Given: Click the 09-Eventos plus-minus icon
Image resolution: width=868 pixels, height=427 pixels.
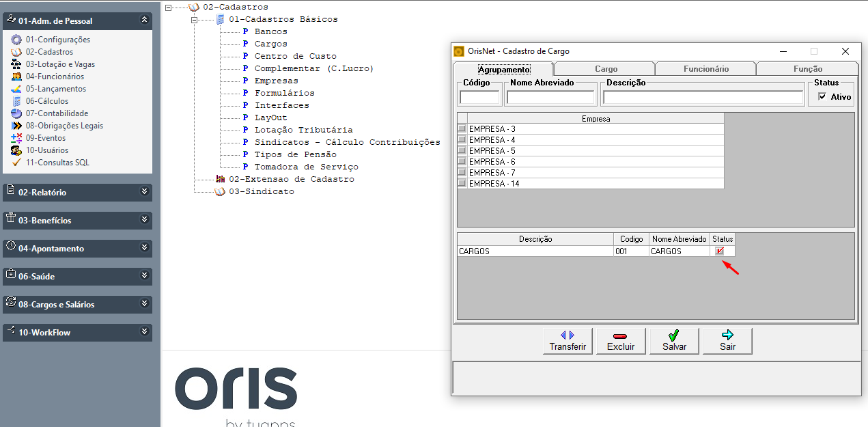Looking at the screenshot, I should pos(16,138).
